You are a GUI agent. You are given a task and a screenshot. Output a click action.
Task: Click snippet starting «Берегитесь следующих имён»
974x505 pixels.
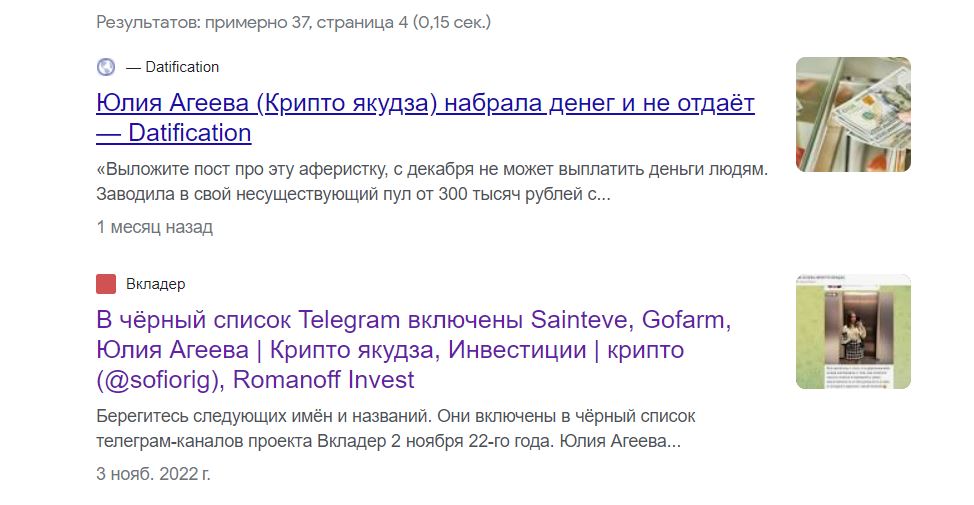point(395,415)
